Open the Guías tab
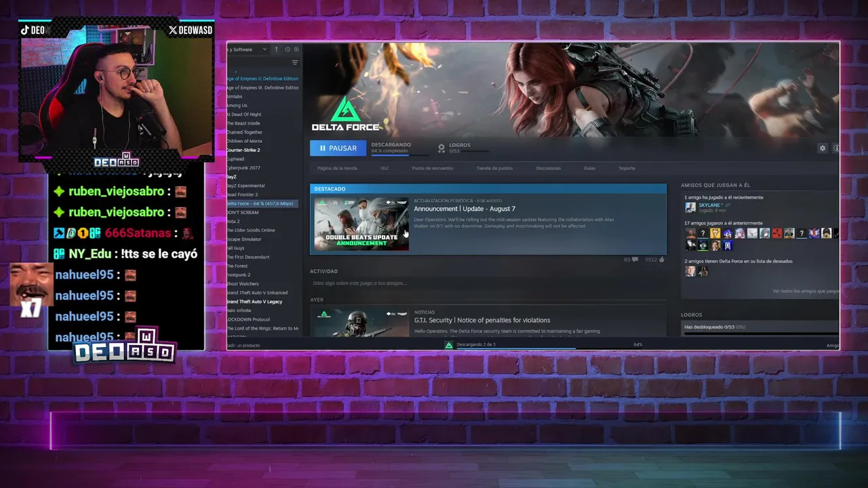 click(589, 168)
